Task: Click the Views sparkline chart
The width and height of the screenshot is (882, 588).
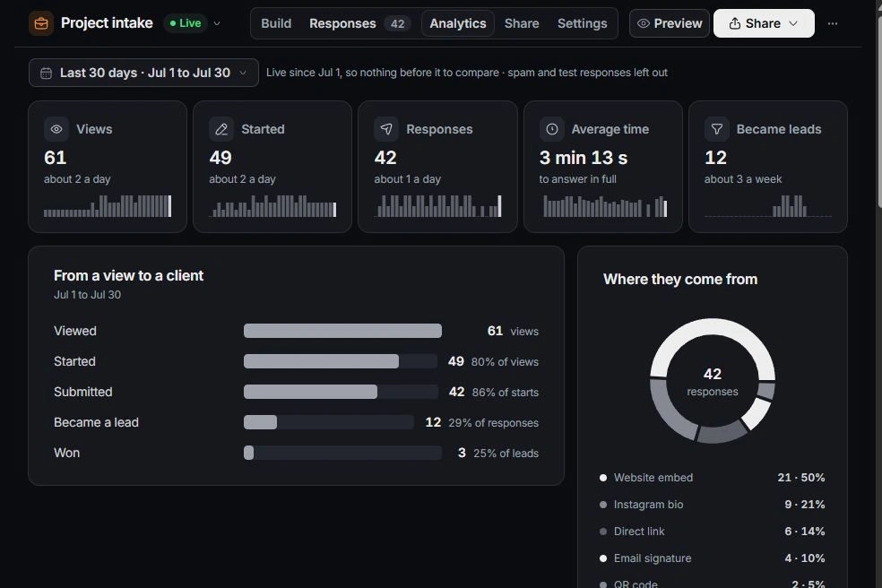Action: [x=108, y=206]
